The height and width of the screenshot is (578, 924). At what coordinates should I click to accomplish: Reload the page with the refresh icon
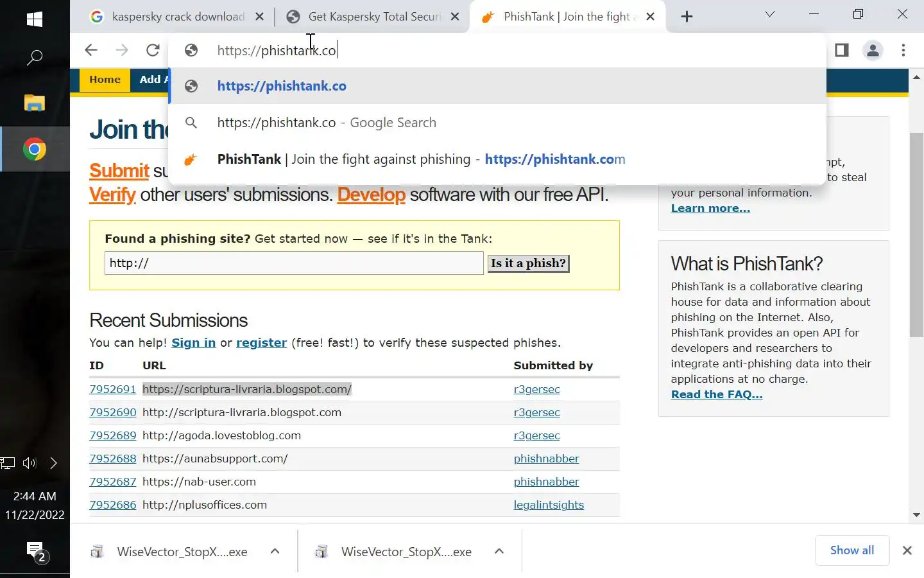click(153, 50)
